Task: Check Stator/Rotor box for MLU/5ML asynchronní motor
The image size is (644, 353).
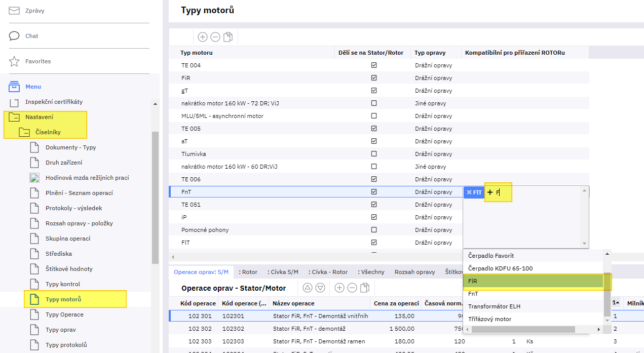Action: click(374, 116)
